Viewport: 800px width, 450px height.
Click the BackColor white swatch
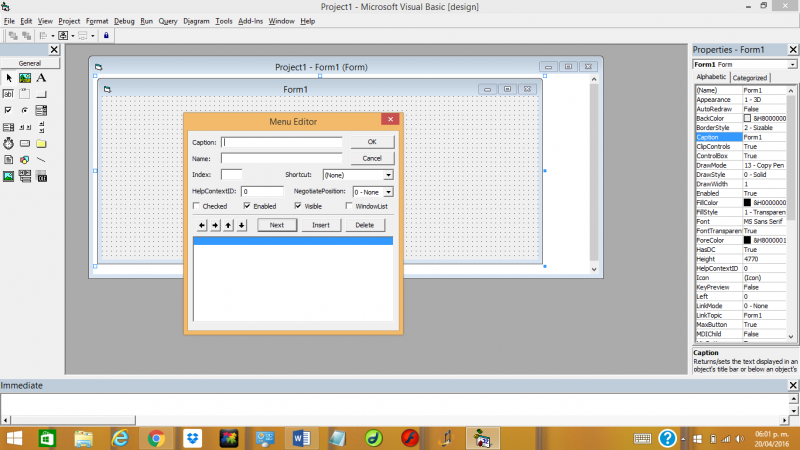coord(747,118)
